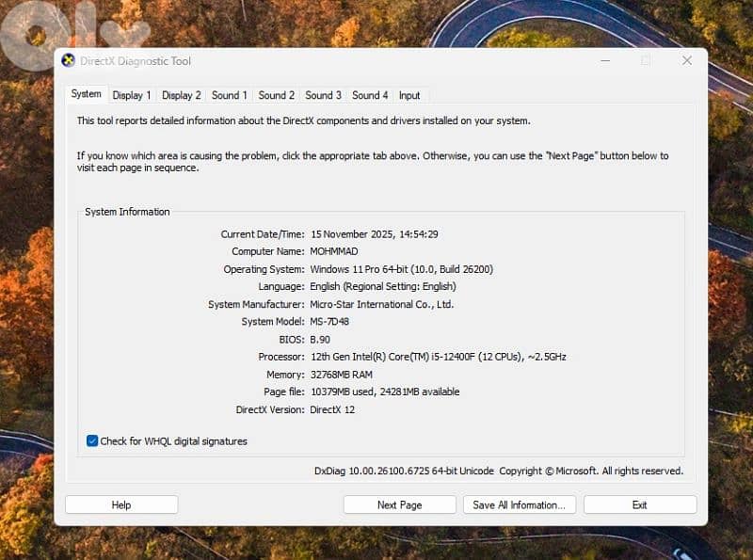Switch to the Display 1 tab
Image resolution: width=753 pixels, height=560 pixels.
click(132, 95)
